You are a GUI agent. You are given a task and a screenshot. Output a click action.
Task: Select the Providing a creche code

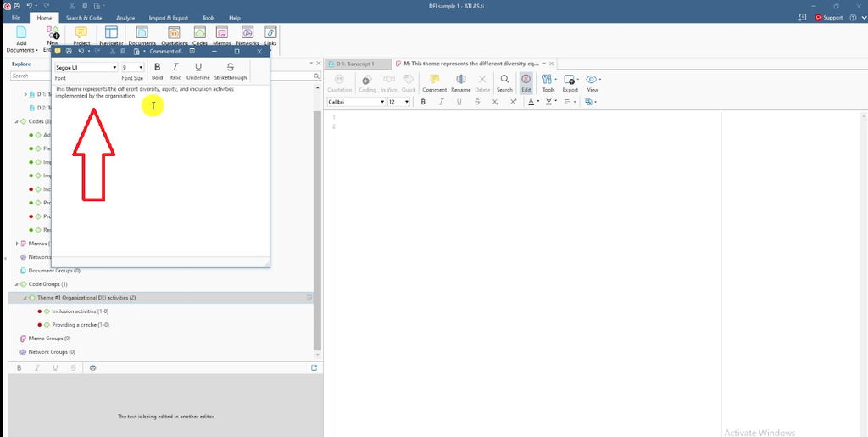click(73, 325)
